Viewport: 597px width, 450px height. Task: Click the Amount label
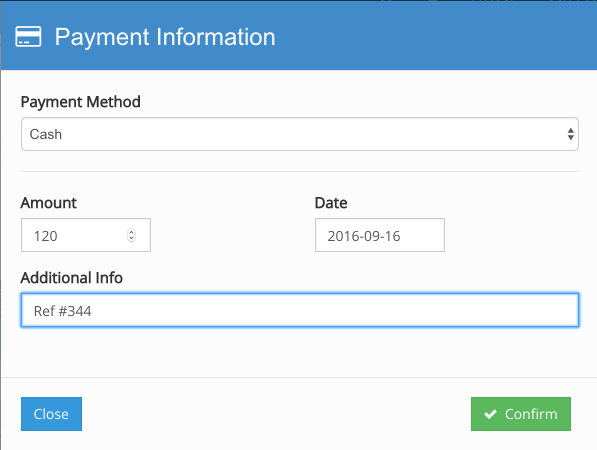(49, 203)
